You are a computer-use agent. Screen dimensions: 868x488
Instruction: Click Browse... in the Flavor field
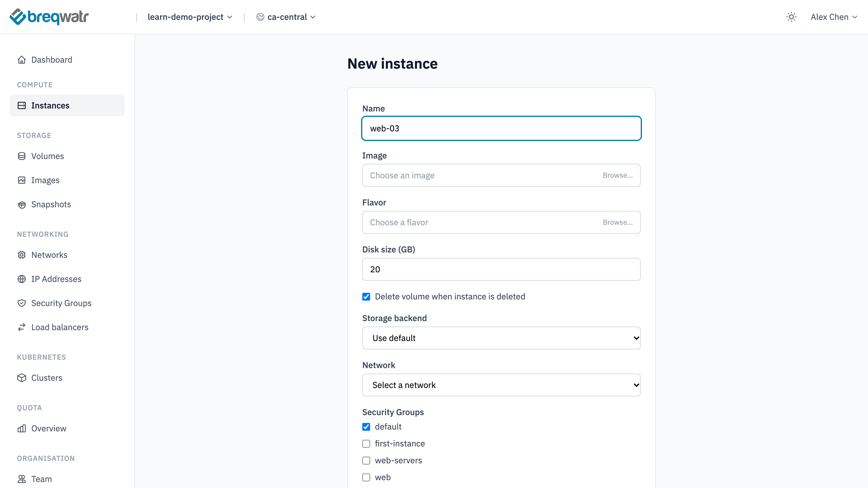point(618,222)
